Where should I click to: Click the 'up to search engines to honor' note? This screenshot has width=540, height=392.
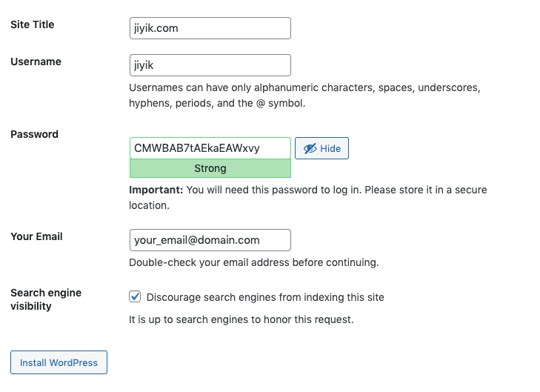pyautogui.click(x=241, y=319)
